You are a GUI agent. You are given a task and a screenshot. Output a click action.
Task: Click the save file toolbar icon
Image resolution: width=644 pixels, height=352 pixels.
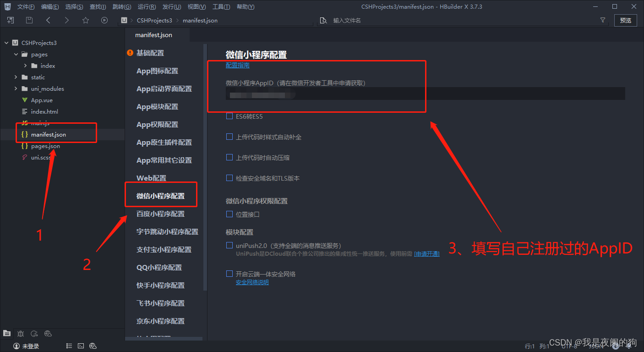[x=29, y=20]
